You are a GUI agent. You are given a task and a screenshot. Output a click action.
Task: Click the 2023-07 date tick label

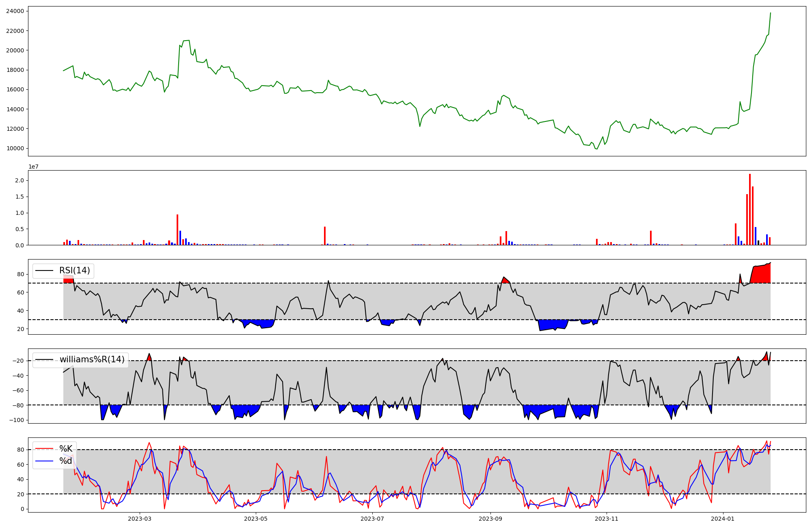coord(372,519)
